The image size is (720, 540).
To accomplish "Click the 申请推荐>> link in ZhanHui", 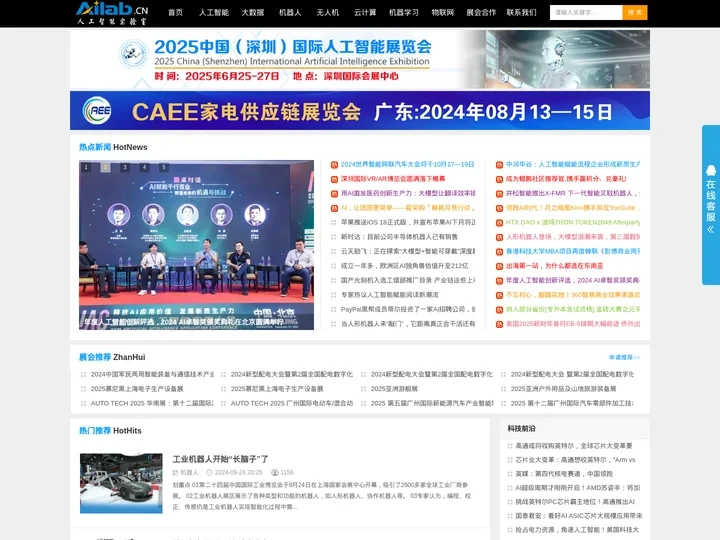I will click(x=624, y=357).
